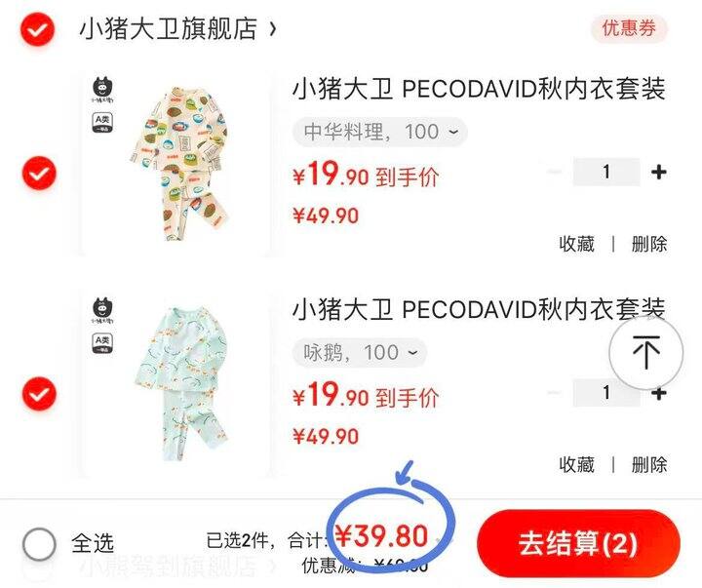Tap 收藏 for the 咏鹅 item
Viewport: 702px width, 588px height.
(x=576, y=464)
